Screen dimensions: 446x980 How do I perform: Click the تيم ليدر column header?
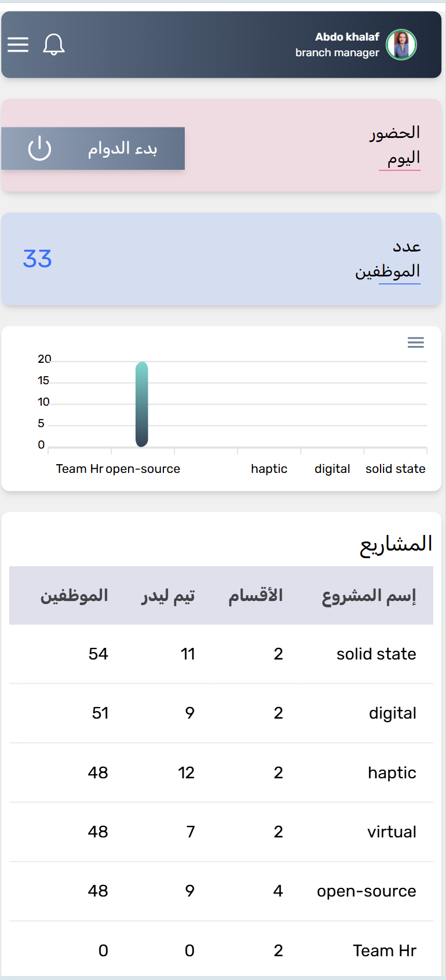(168, 596)
